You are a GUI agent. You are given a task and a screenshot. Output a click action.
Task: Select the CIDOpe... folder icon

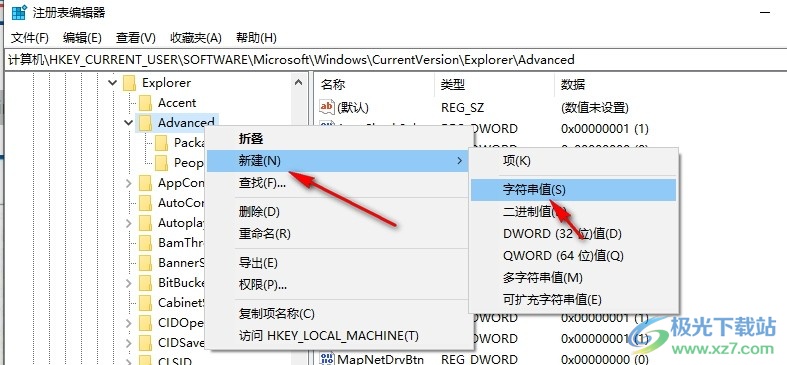point(146,323)
